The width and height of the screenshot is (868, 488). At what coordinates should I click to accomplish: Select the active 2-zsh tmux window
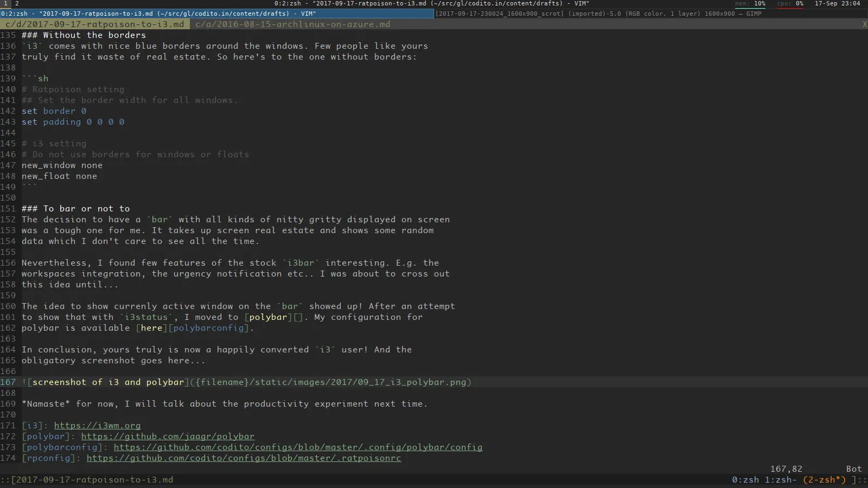[x=825, y=479]
